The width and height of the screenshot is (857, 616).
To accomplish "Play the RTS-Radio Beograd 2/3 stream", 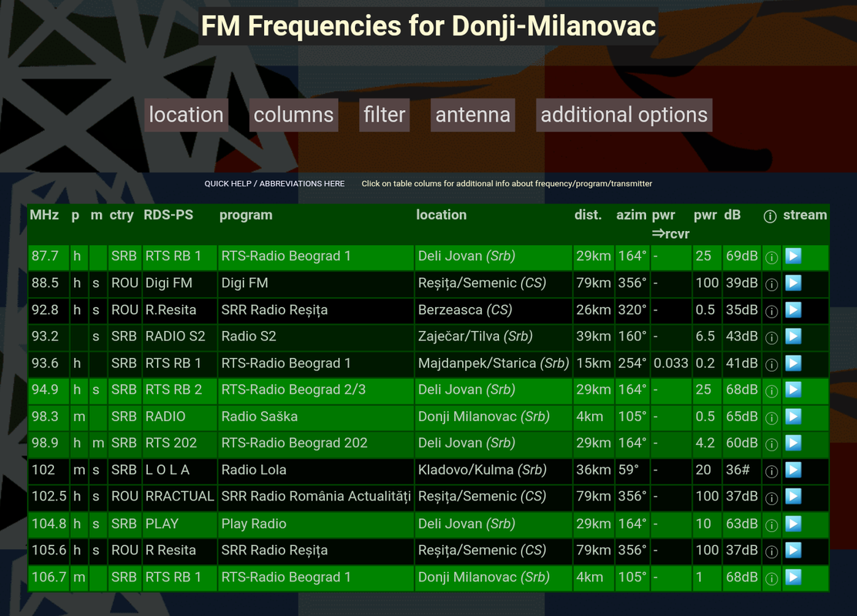I will click(793, 390).
